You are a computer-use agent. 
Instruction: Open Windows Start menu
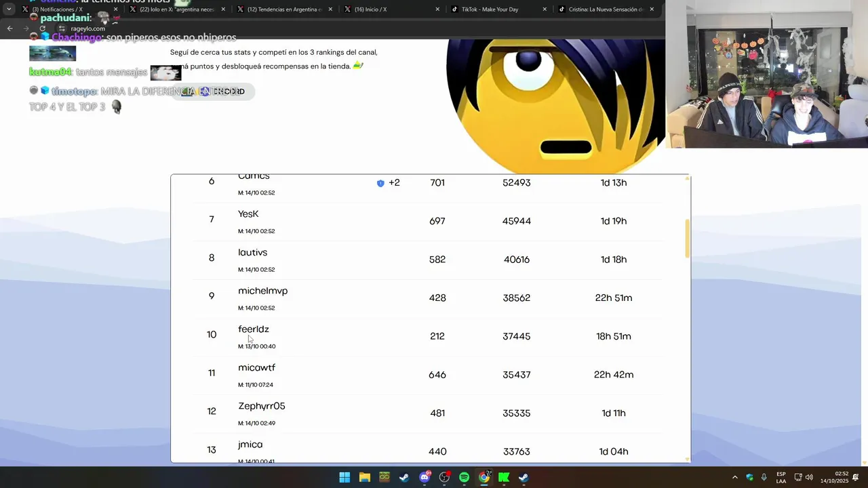click(x=344, y=477)
